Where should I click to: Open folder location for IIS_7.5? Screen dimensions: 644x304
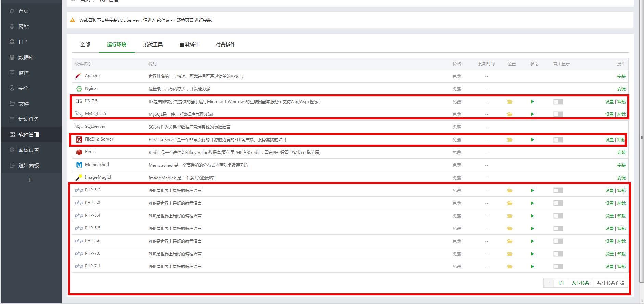510,102
